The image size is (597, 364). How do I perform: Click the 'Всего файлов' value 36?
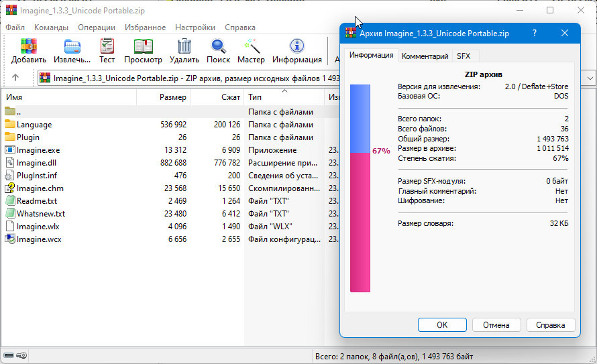[x=564, y=129]
